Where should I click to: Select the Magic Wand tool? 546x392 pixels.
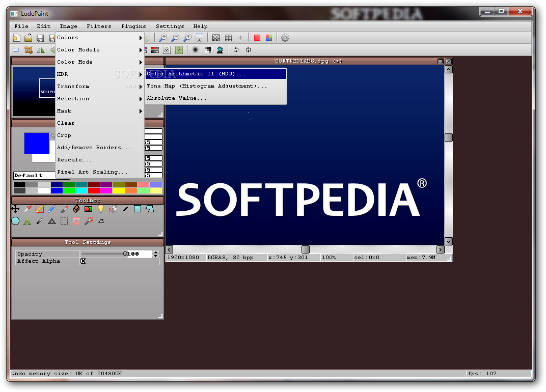[x=89, y=221]
